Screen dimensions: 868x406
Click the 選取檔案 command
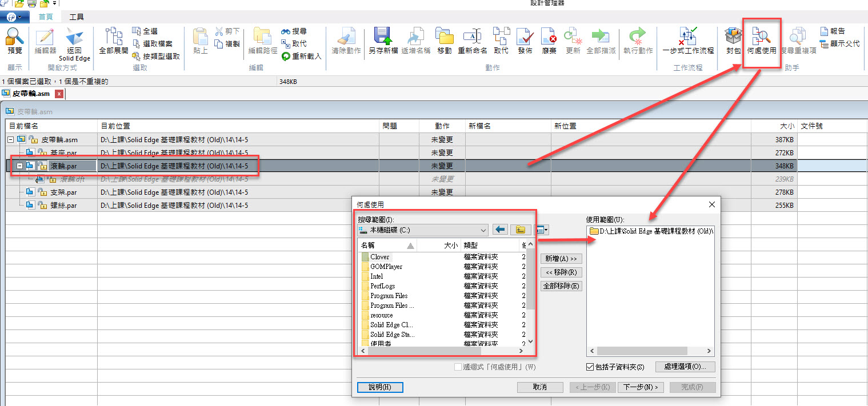point(152,43)
